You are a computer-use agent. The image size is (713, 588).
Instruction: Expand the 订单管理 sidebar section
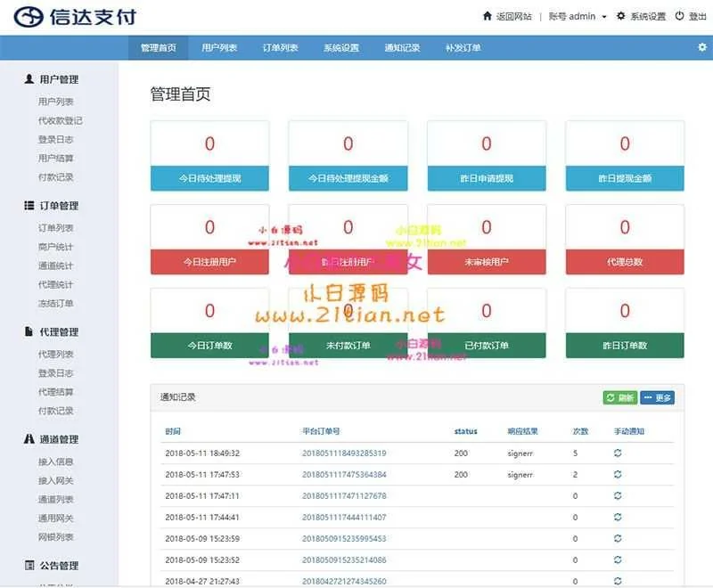pos(52,206)
